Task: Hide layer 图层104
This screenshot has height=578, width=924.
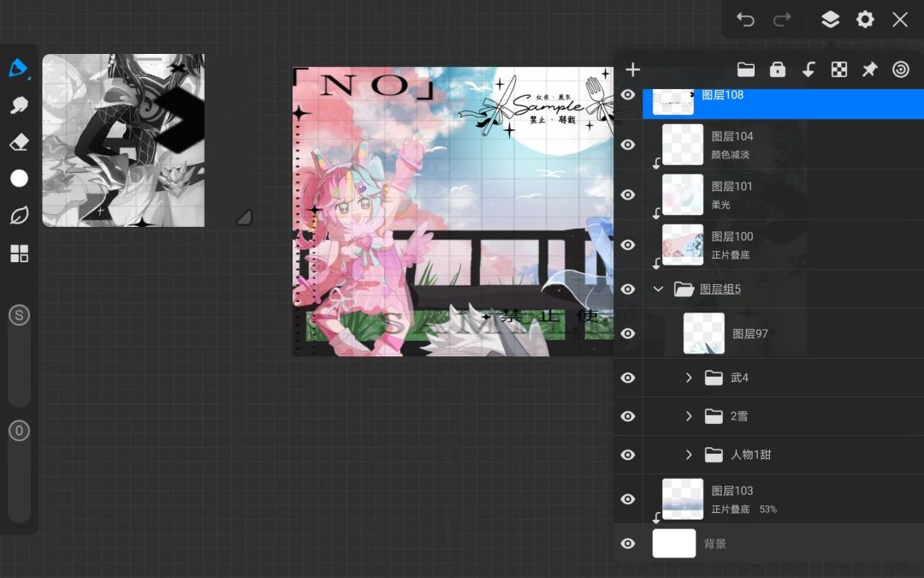Action: (x=628, y=145)
